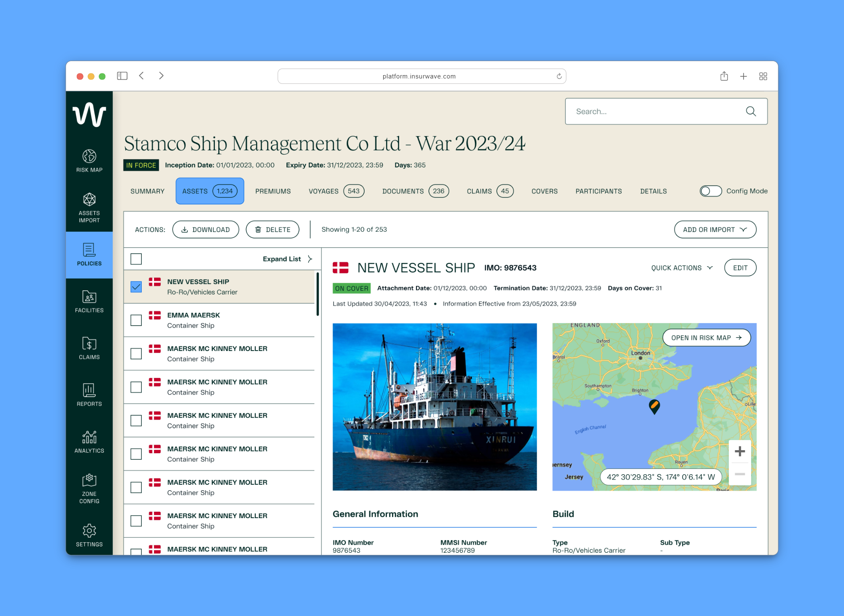
Task: Click the Insurwave logo
Action: (89, 114)
